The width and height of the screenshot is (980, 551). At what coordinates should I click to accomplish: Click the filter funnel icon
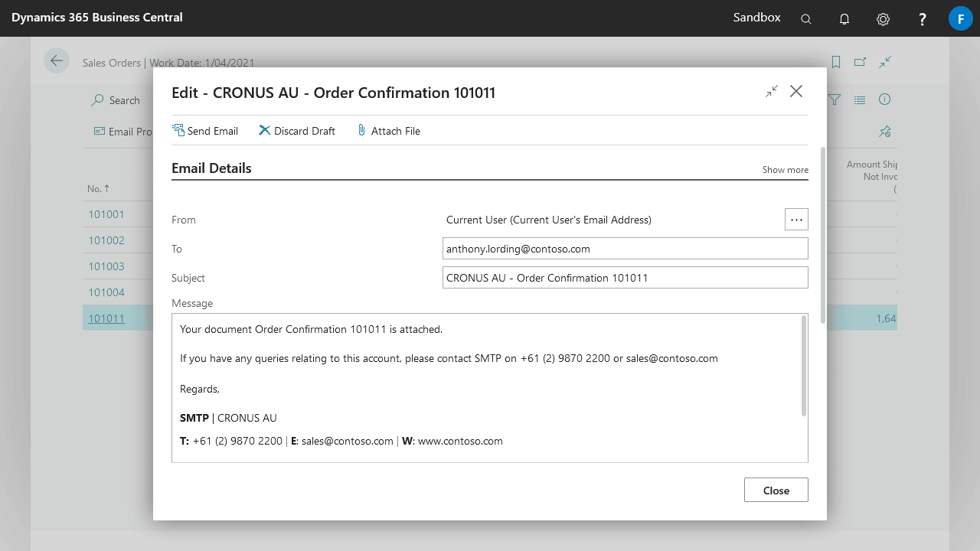835,99
